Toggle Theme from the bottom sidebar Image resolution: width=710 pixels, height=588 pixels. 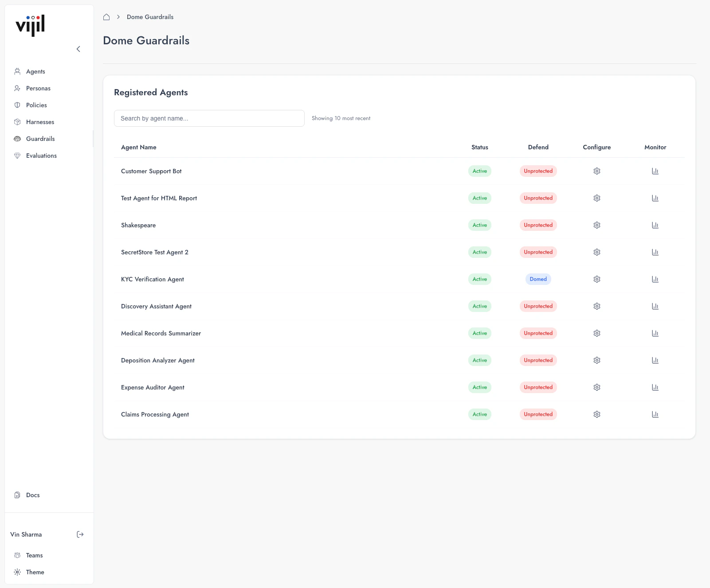click(35, 572)
